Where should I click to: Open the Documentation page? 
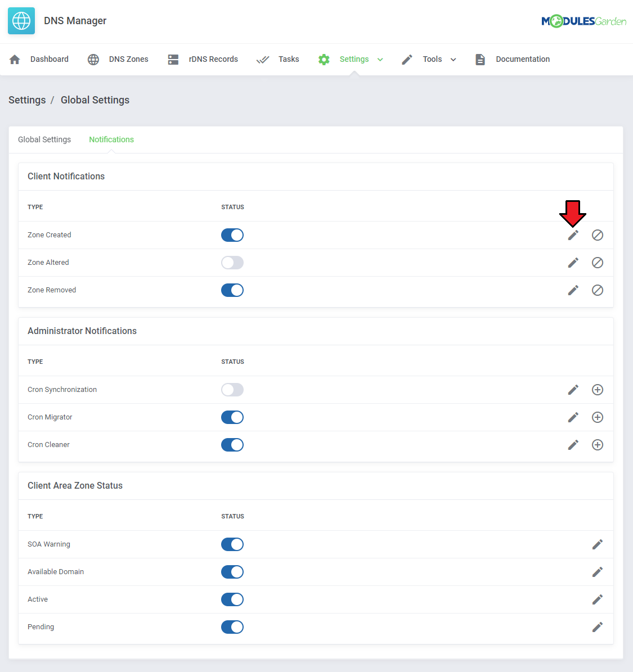click(x=523, y=59)
